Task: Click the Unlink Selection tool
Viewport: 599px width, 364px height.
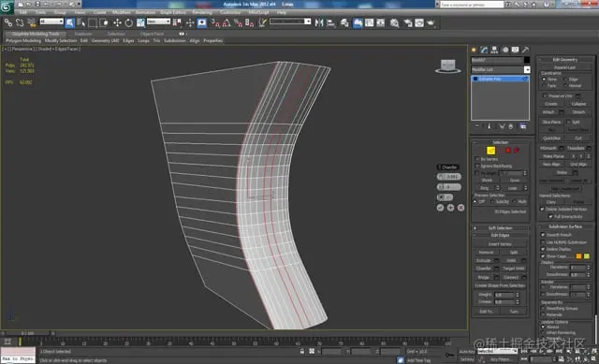Action: point(20,22)
